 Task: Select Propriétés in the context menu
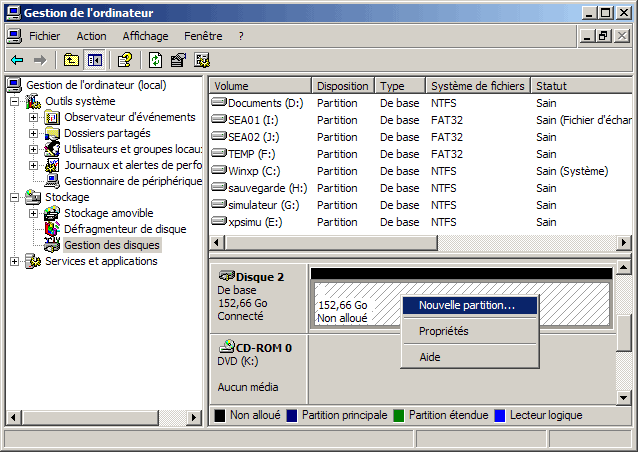click(x=443, y=331)
